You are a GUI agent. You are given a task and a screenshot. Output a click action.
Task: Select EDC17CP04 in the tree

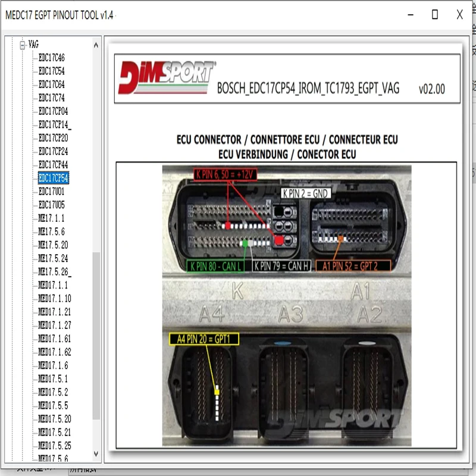(x=53, y=111)
